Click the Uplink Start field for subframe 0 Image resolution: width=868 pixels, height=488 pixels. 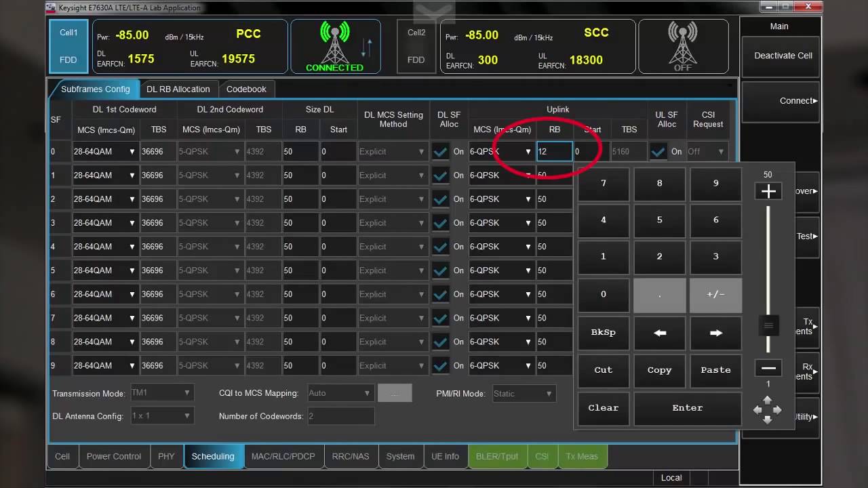(x=591, y=152)
